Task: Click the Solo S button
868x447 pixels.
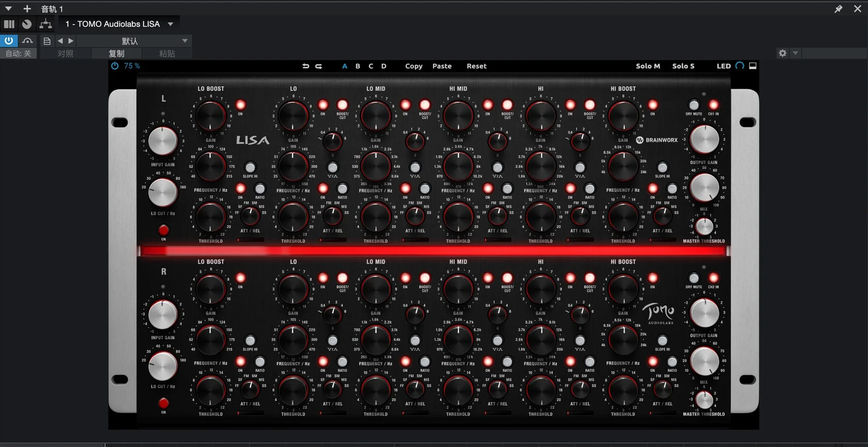Action: pos(683,66)
